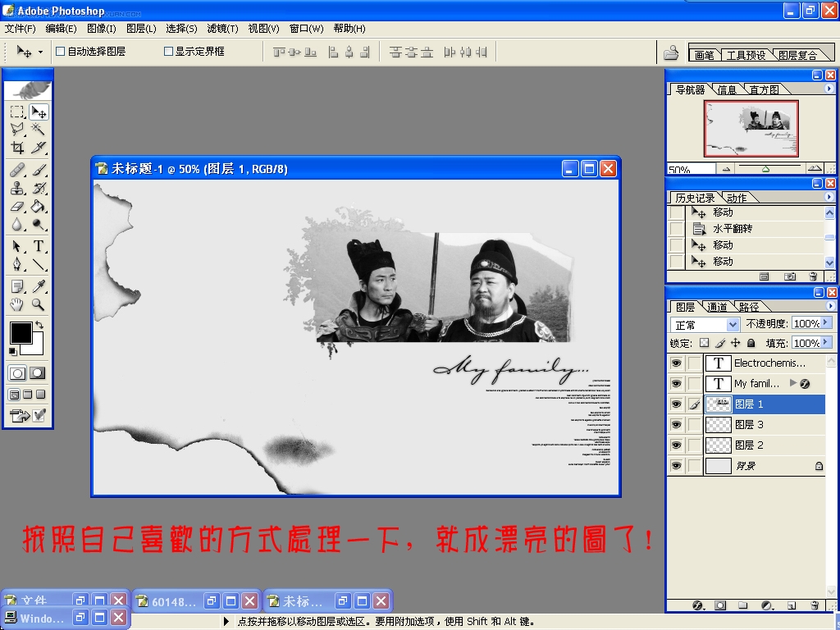Toggle visibility of 图层 3
The image size is (840, 630).
click(x=677, y=424)
